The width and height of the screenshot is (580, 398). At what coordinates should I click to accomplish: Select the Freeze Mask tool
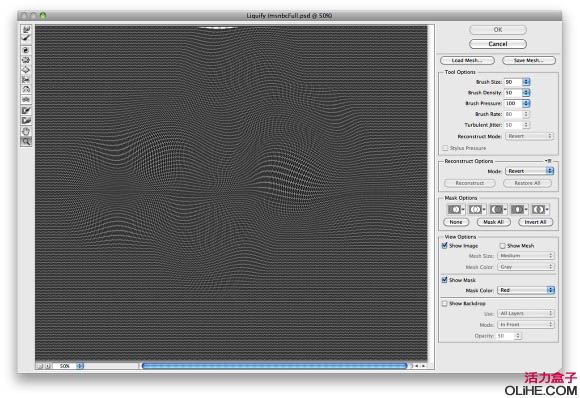point(26,110)
